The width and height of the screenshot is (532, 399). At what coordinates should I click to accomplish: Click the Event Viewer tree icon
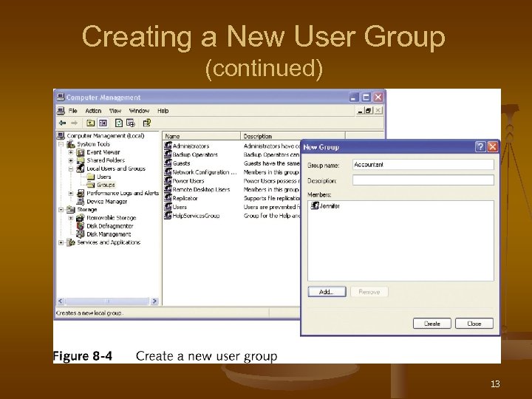pyautogui.click(x=81, y=152)
